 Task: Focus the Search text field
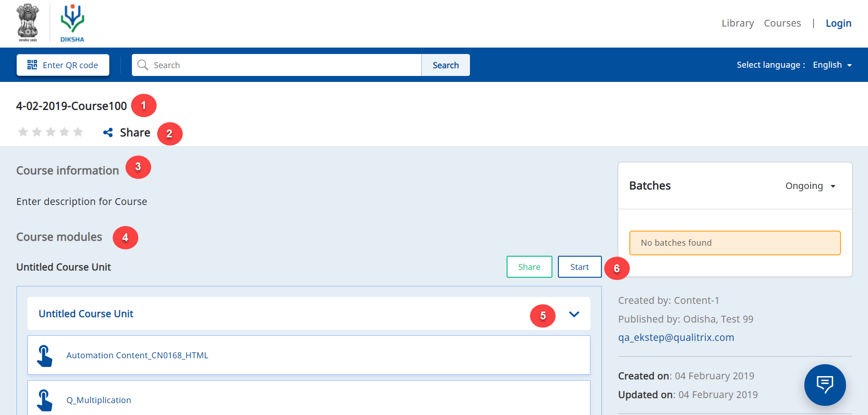(x=284, y=65)
